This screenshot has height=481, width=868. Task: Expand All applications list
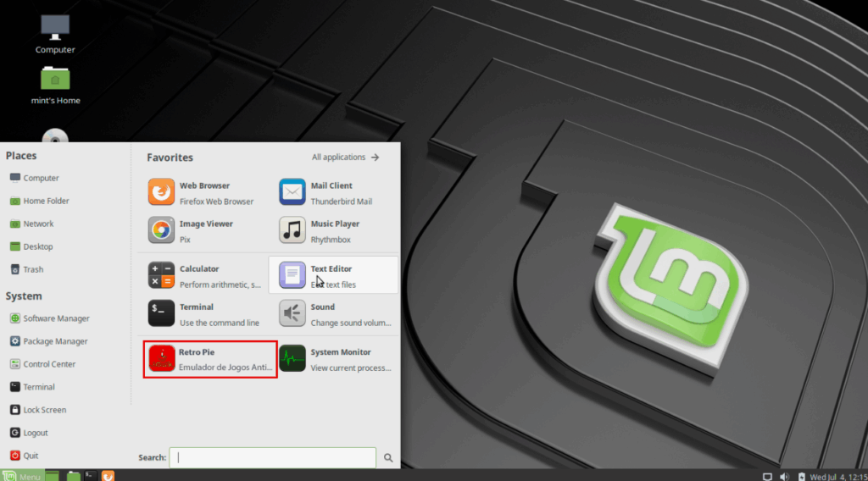pos(345,158)
